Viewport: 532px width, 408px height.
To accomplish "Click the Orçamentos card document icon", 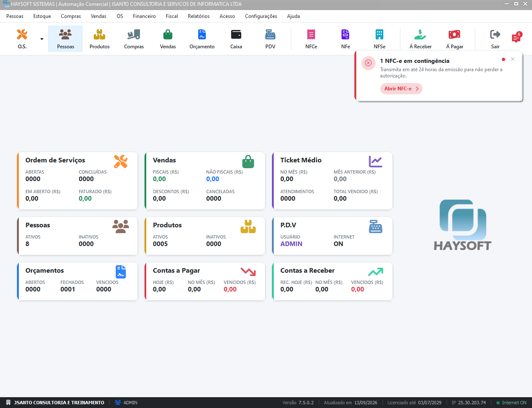I will point(120,272).
